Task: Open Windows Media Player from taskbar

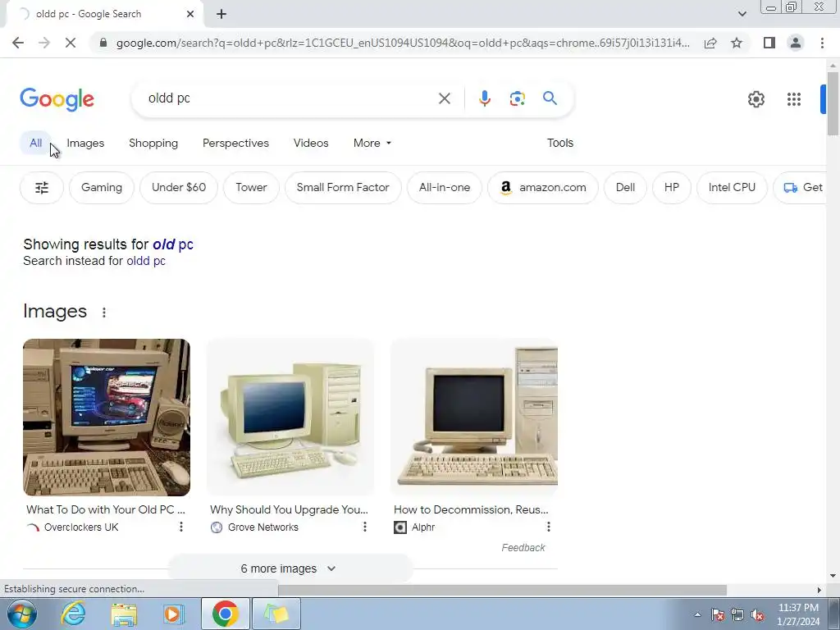Action: 174,614
